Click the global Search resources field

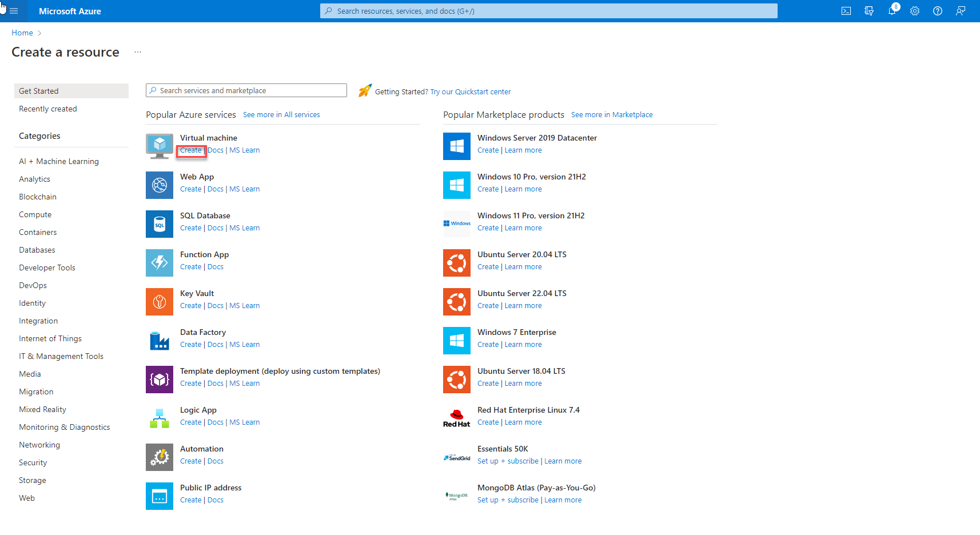point(549,11)
